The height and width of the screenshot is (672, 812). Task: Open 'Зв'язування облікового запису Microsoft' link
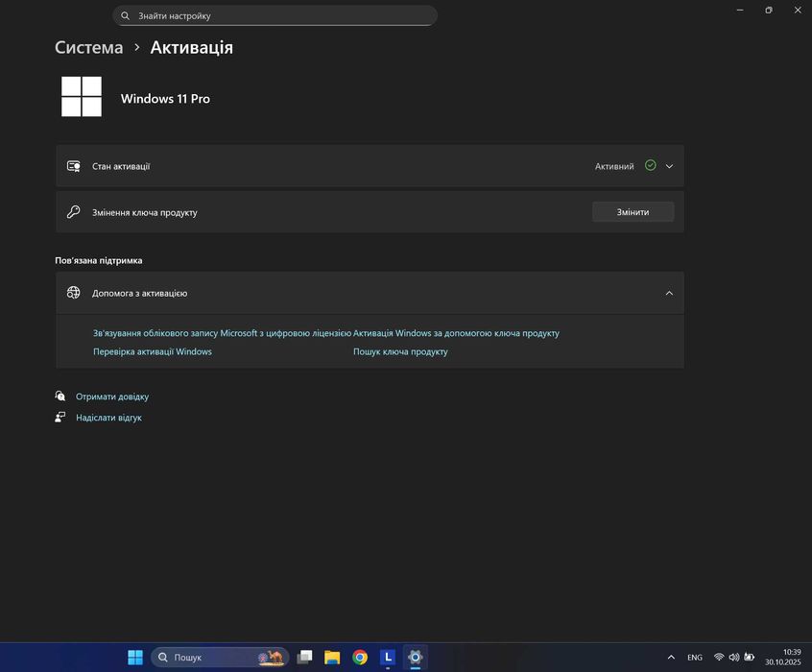pyautogui.click(x=222, y=333)
